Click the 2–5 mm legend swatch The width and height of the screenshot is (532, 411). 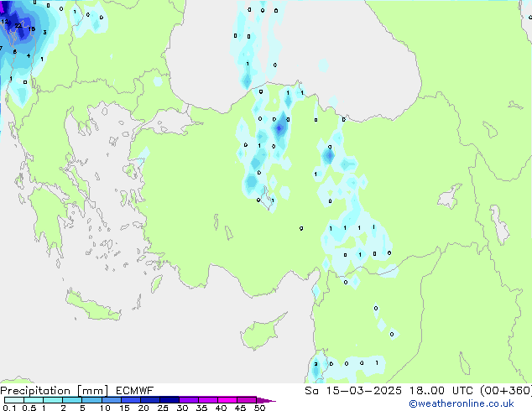(72, 400)
